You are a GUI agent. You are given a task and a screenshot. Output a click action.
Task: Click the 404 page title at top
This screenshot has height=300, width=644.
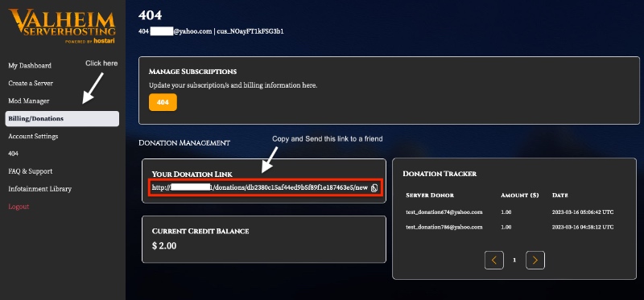click(150, 15)
